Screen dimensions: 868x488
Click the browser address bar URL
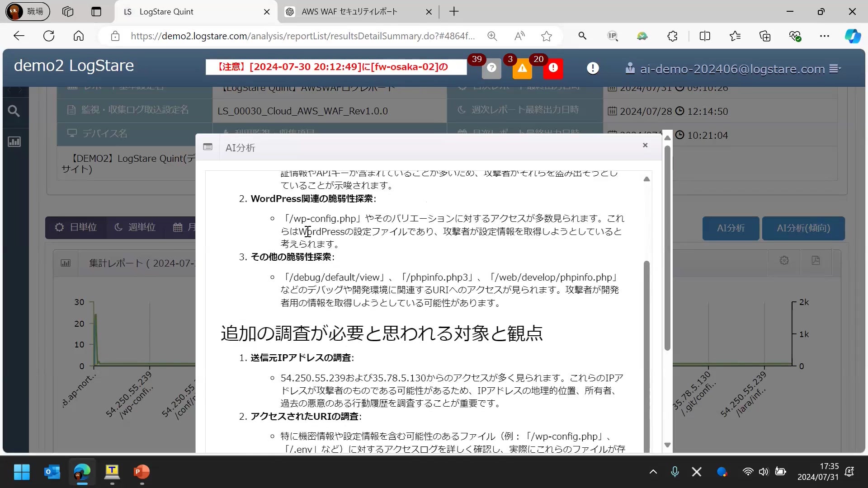point(302,36)
